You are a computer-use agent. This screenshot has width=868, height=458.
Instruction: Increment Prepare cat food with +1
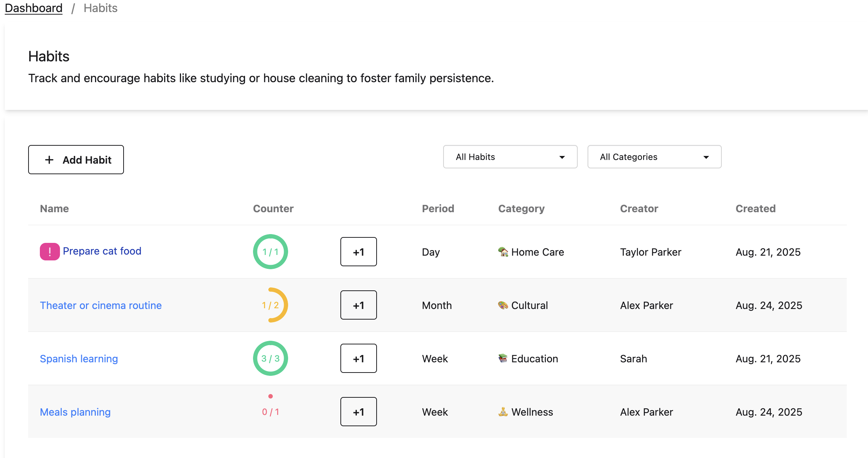(x=358, y=252)
